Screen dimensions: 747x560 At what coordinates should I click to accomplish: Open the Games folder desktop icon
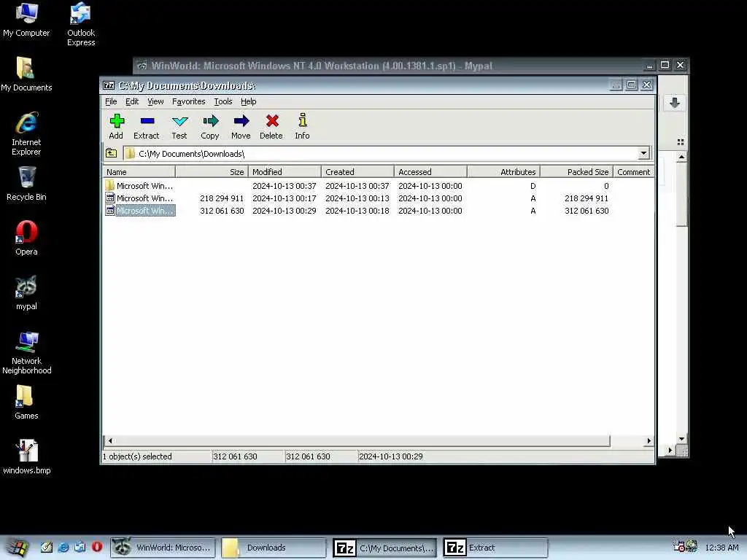tap(26, 402)
